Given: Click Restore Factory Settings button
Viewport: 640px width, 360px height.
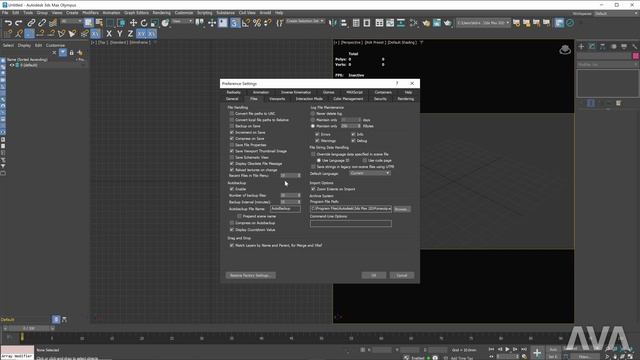Looking at the screenshot, I should pyautogui.click(x=250, y=275).
